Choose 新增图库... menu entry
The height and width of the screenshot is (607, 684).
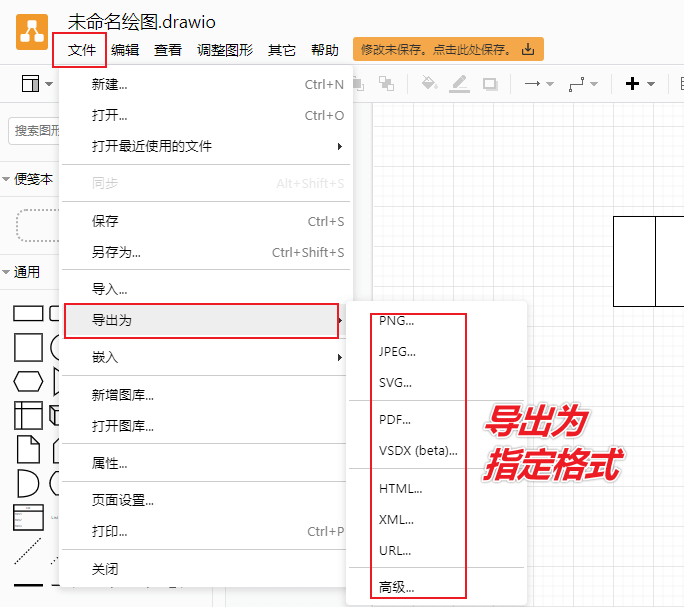(206, 395)
